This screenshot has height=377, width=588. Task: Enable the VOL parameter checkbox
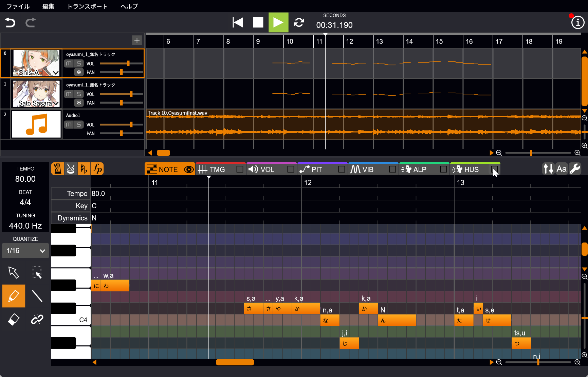click(x=291, y=169)
